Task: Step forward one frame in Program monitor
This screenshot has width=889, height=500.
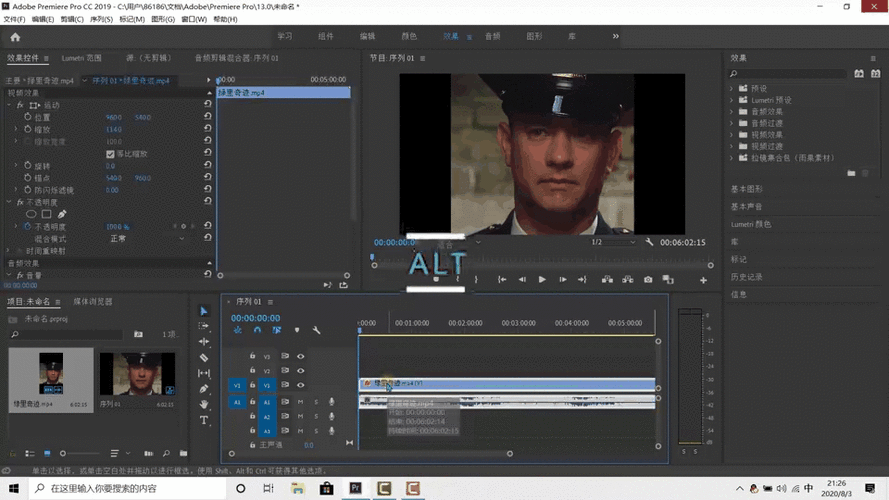Action: (x=562, y=279)
